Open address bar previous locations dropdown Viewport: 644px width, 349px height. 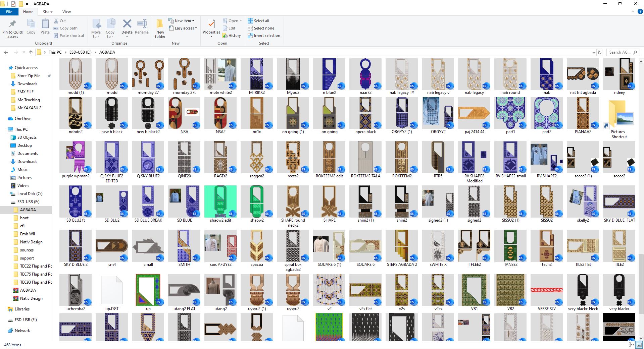point(594,52)
